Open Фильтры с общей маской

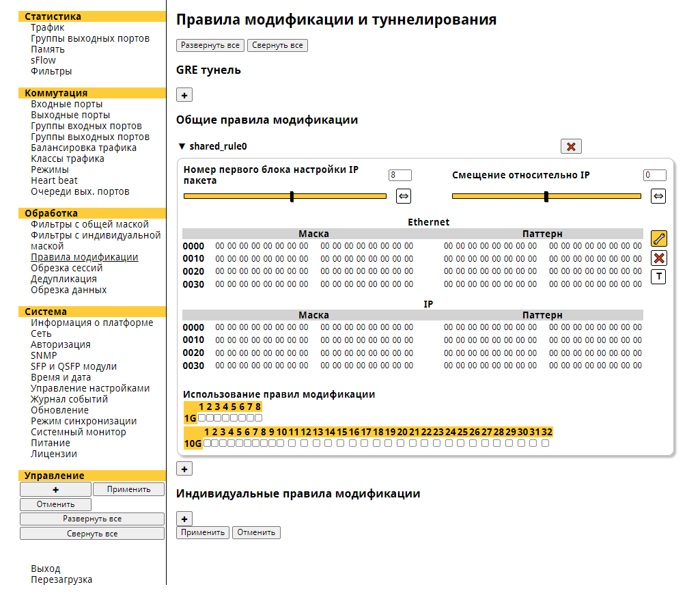click(89, 224)
